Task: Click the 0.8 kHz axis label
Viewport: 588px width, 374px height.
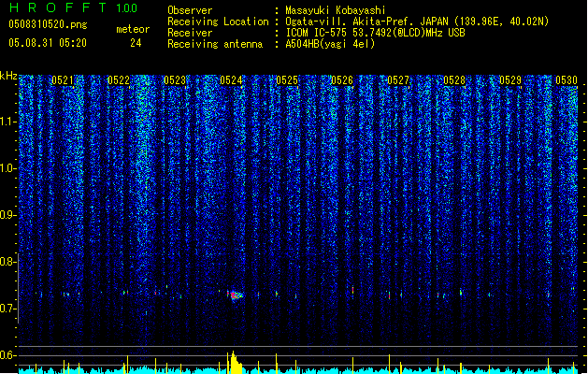Action: point(8,262)
